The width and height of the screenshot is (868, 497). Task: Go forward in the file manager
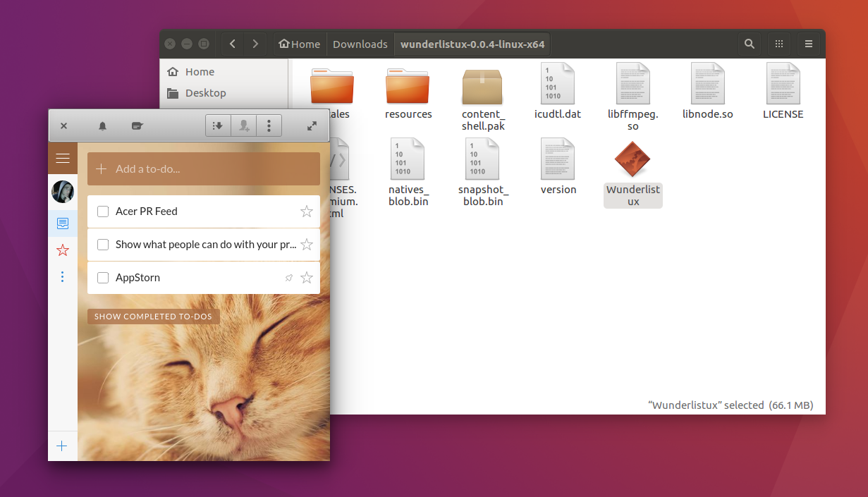255,44
